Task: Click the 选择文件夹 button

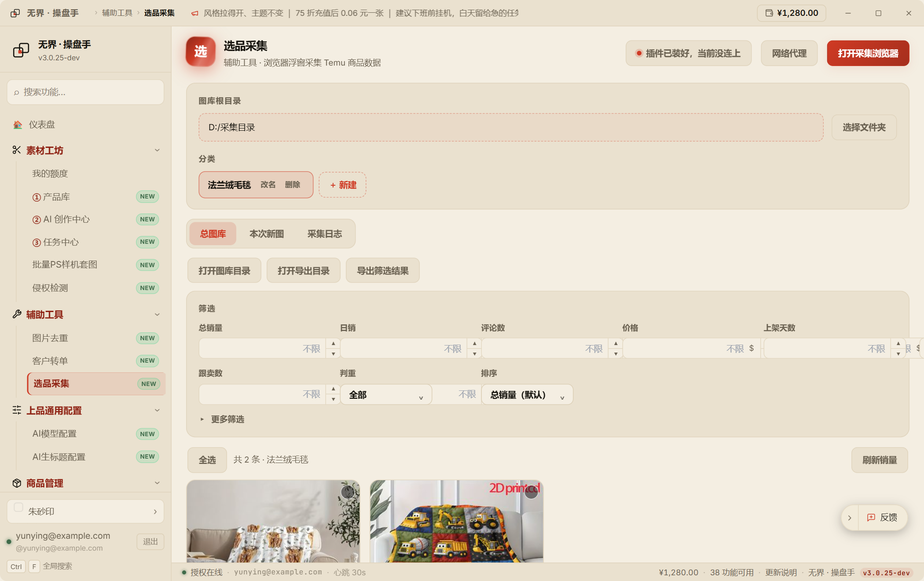Action: (x=864, y=127)
